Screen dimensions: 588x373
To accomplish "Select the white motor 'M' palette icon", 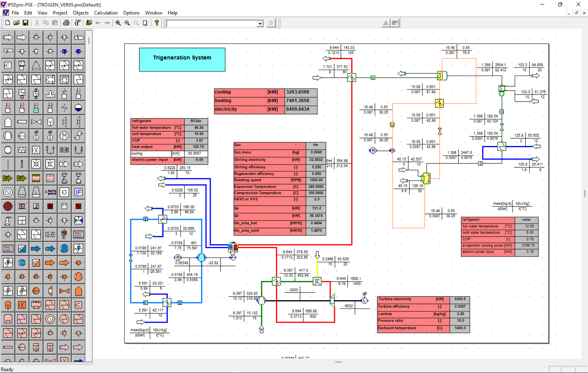I will coord(64,136).
